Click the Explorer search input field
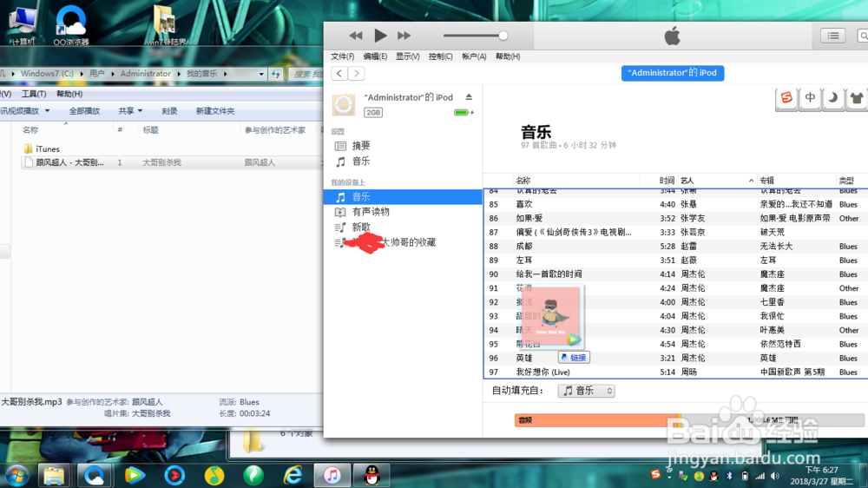The height and width of the screenshot is (488, 868). click(x=306, y=74)
